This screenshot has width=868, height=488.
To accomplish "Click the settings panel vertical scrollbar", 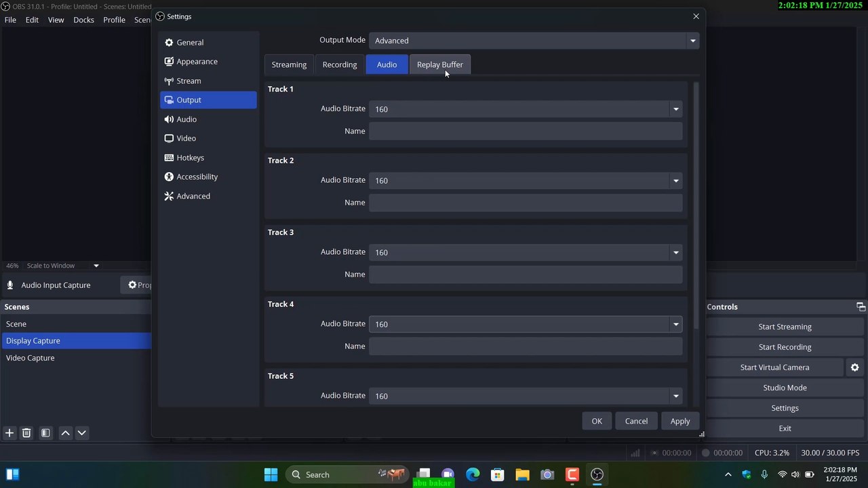I will [x=695, y=207].
